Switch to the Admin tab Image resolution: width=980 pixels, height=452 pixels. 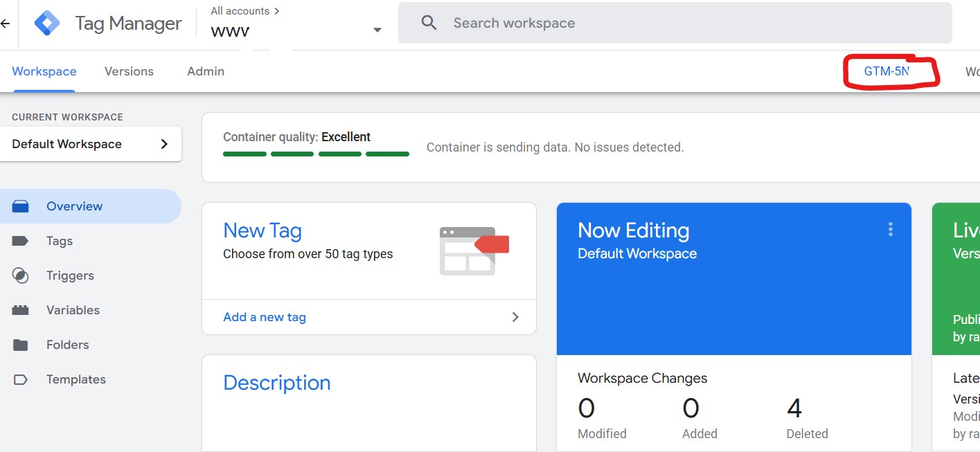[206, 71]
